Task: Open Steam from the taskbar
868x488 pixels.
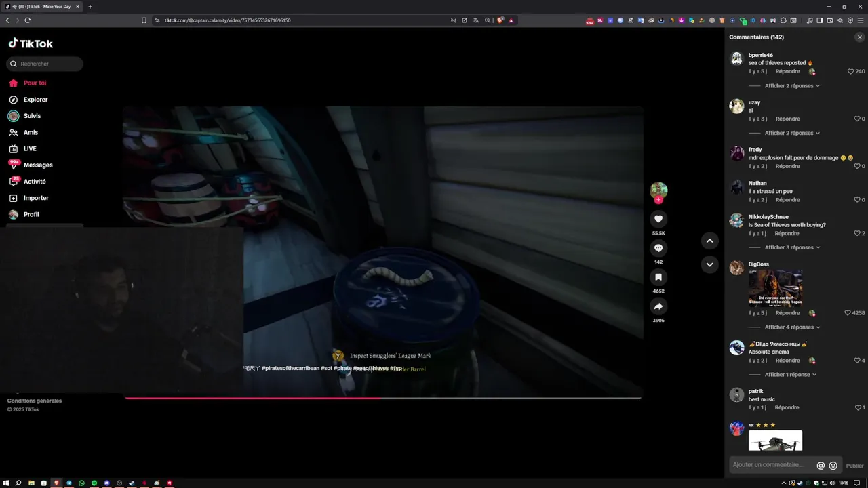Action: pos(132,483)
